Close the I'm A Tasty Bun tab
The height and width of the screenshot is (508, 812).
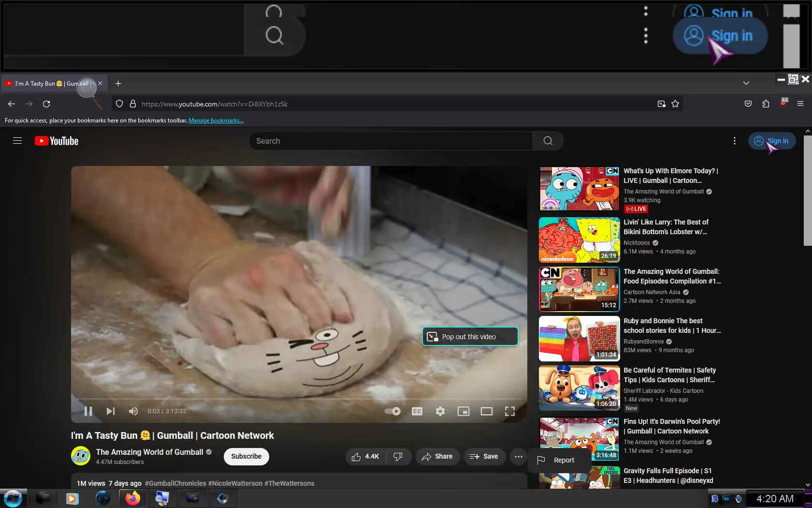click(x=100, y=83)
